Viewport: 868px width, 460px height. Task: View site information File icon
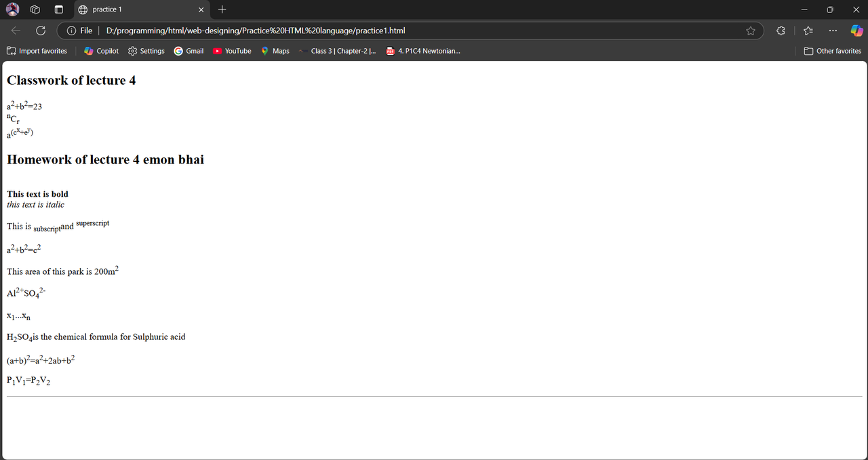point(79,31)
